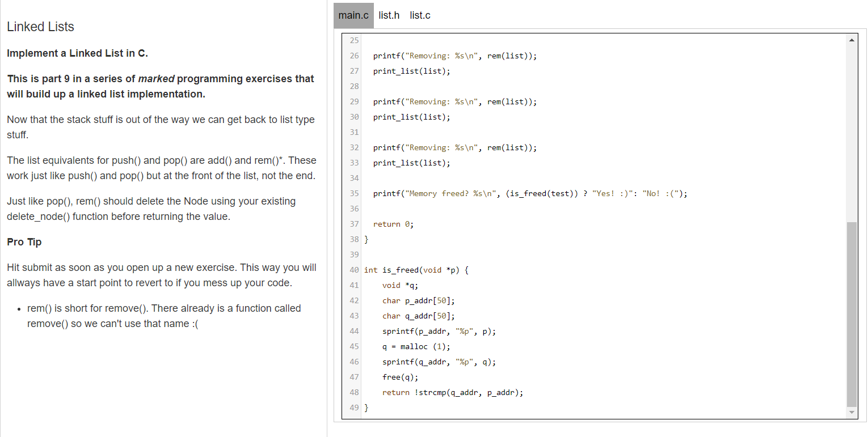
Task: Click the closing brace on line 38
Action: tap(366, 239)
